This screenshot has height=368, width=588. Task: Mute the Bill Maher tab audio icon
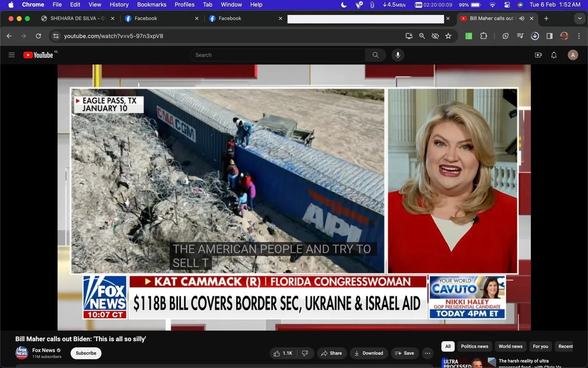(522, 18)
